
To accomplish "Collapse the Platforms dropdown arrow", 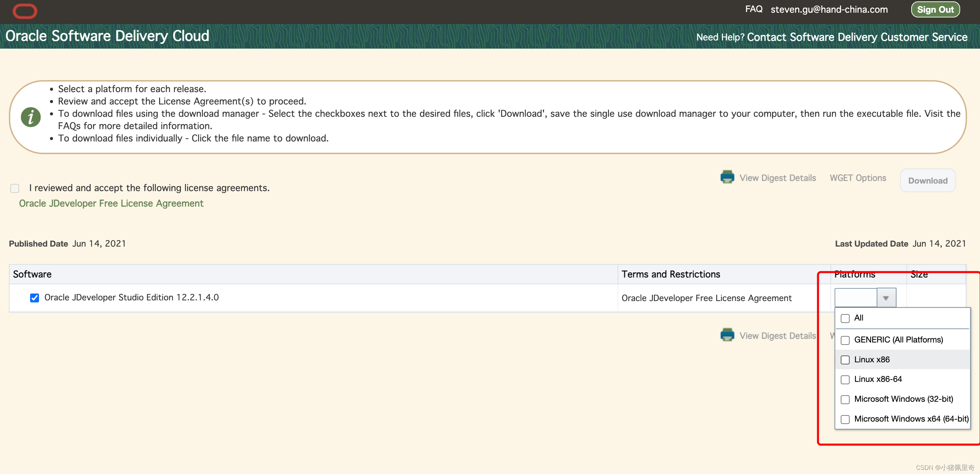I will click(886, 298).
